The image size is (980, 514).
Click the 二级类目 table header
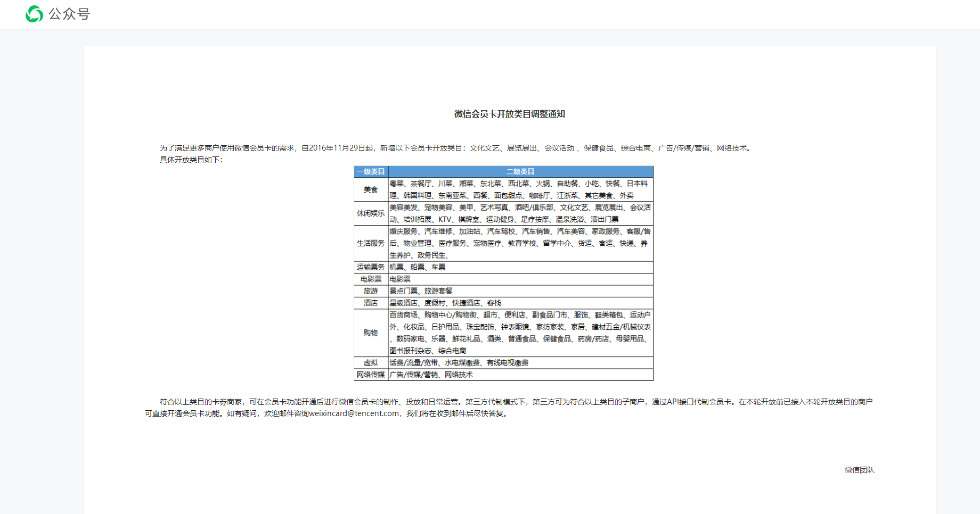click(520, 171)
